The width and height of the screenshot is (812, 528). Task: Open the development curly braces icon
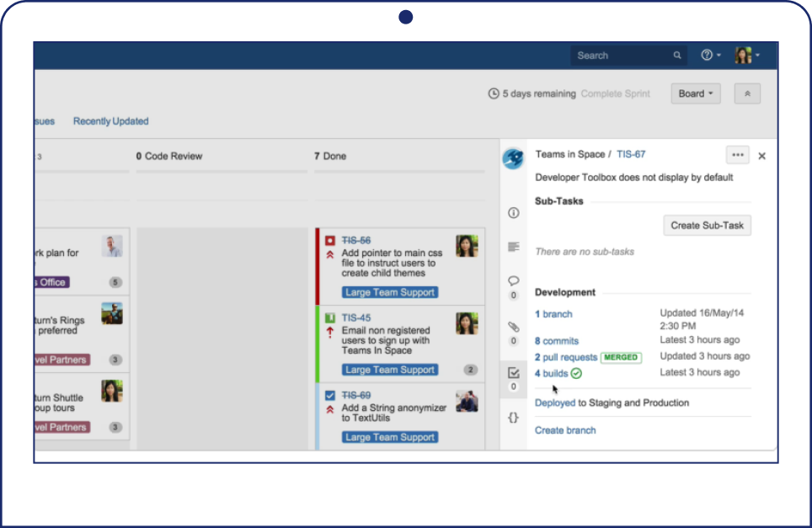(x=513, y=417)
